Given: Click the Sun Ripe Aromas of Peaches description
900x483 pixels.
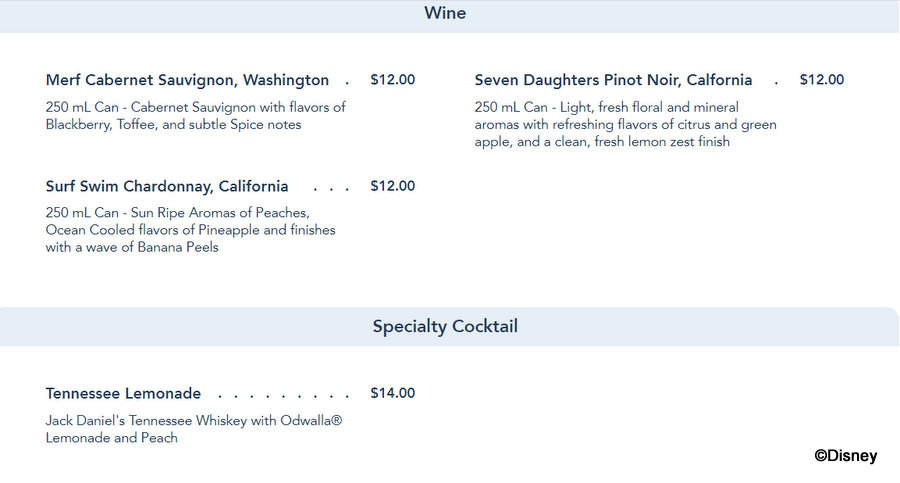Looking at the screenshot, I should click(191, 230).
